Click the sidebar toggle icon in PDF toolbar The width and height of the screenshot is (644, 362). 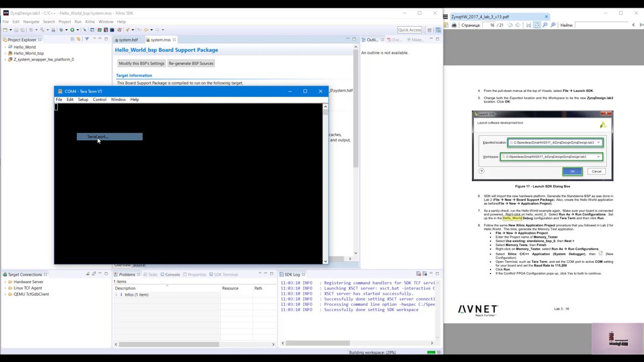click(446, 25)
